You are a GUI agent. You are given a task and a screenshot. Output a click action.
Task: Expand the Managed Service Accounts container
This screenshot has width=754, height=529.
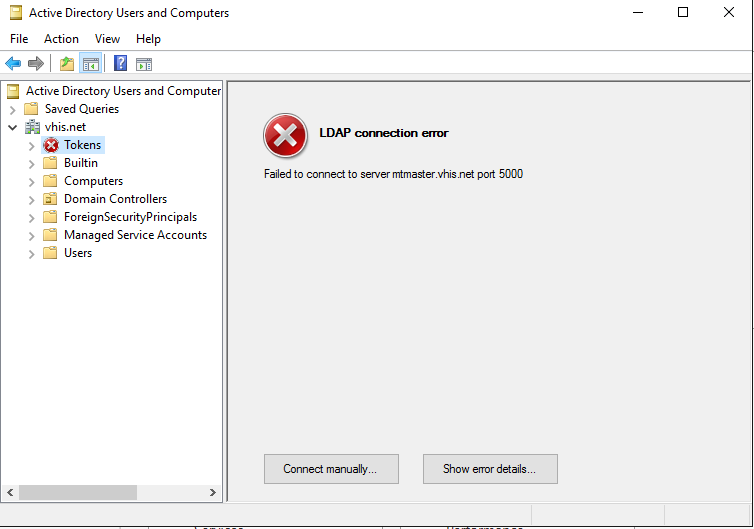pyautogui.click(x=32, y=236)
